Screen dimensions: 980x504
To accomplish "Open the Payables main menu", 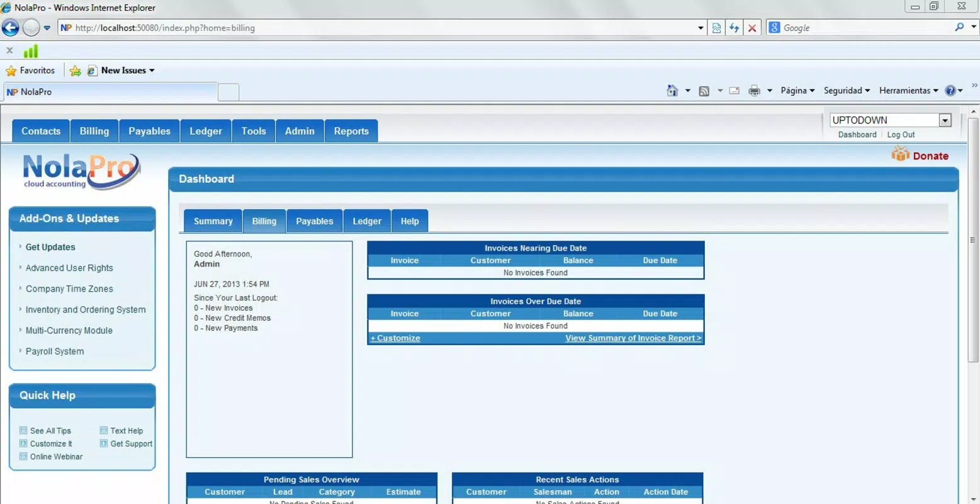I will pos(149,131).
